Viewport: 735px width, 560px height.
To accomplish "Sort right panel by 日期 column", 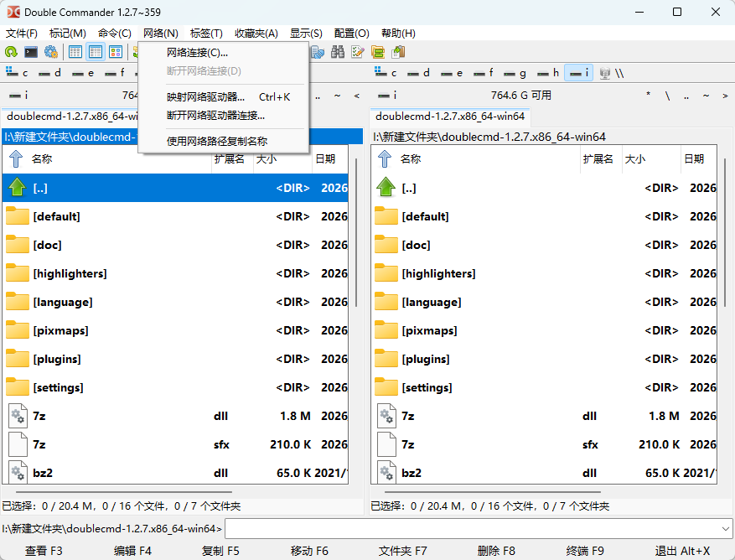I will point(698,158).
